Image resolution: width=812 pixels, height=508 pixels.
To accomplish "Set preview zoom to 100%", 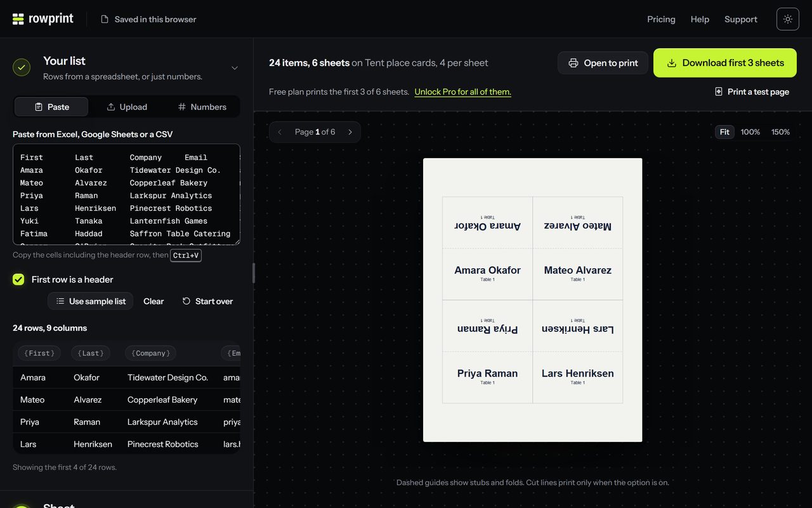I will click(750, 132).
